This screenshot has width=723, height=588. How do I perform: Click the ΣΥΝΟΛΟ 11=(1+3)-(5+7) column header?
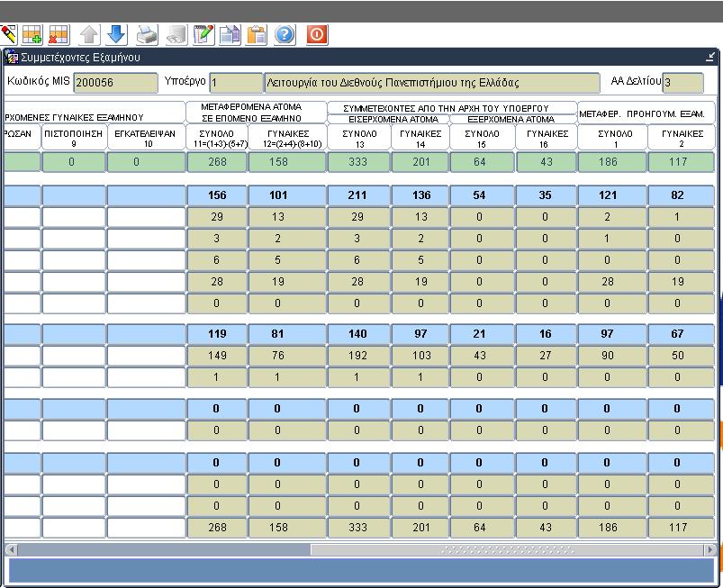coord(217,138)
